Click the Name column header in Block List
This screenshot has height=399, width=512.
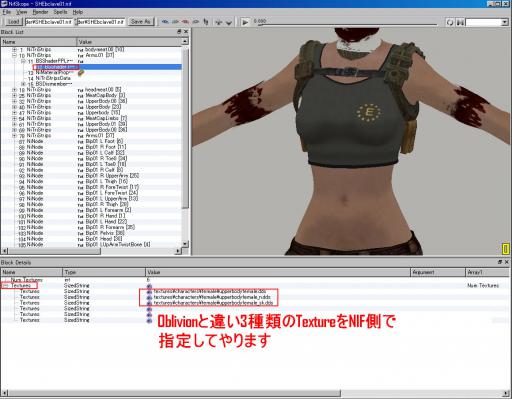pos(39,42)
